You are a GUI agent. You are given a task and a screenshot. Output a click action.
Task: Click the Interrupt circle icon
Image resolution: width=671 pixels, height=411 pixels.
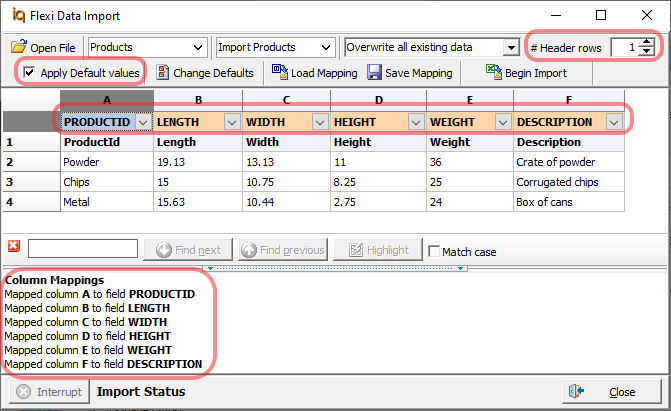pos(24,391)
